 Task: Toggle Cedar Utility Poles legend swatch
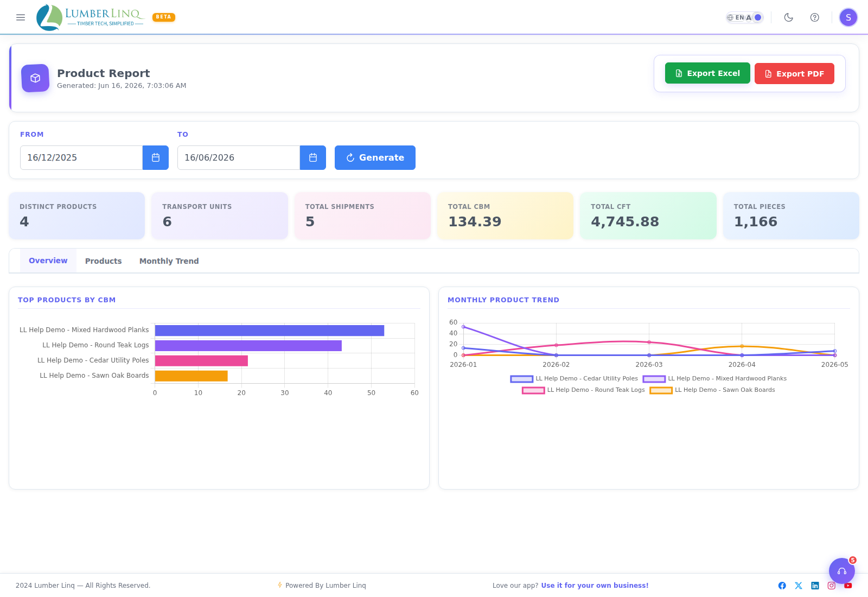521,379
